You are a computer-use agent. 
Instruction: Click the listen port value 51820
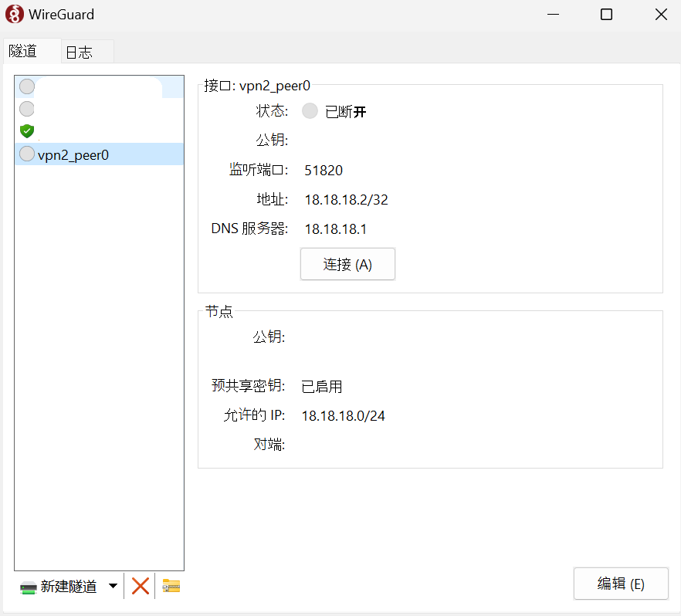point(324,170)
